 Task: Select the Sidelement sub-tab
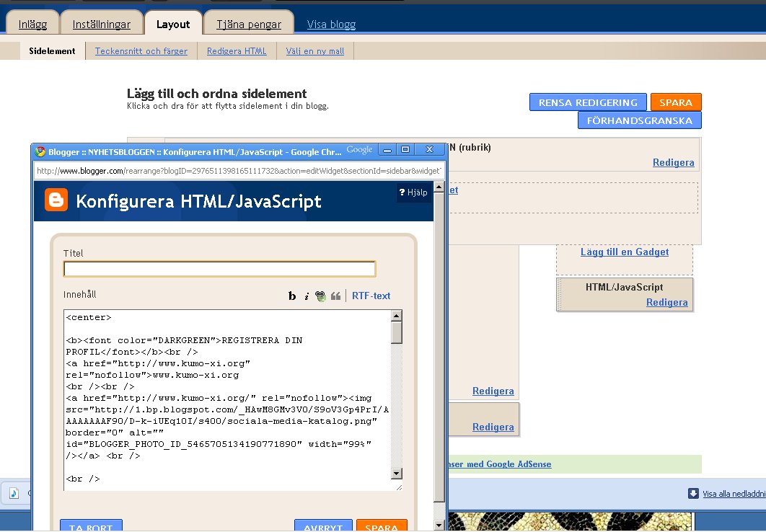pos(52,50)
